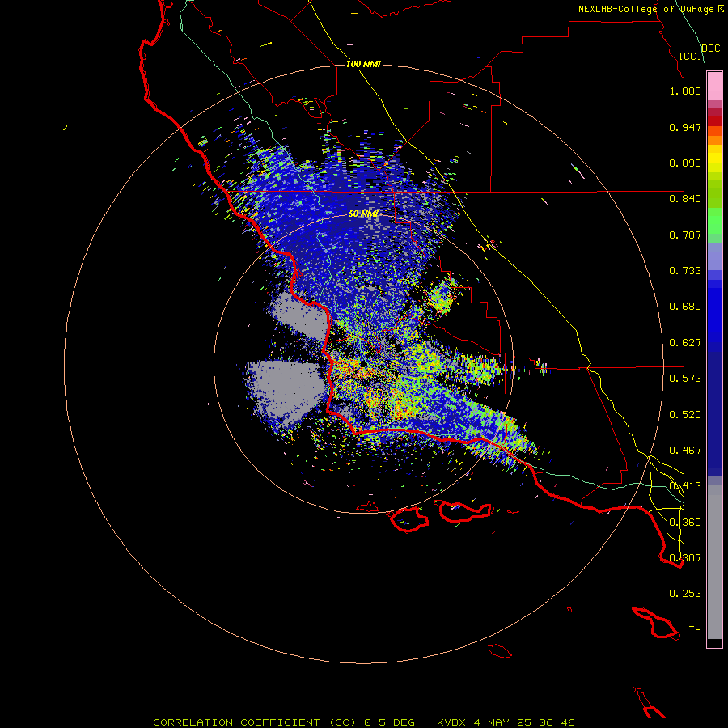This screenshot has height=728, width=728.
Task: Select the 0.733 legend value
Action: click(685, 271)
